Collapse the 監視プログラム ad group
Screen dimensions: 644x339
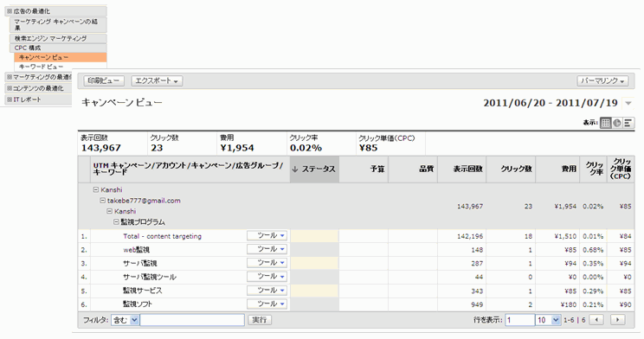(x=116, y=221)
